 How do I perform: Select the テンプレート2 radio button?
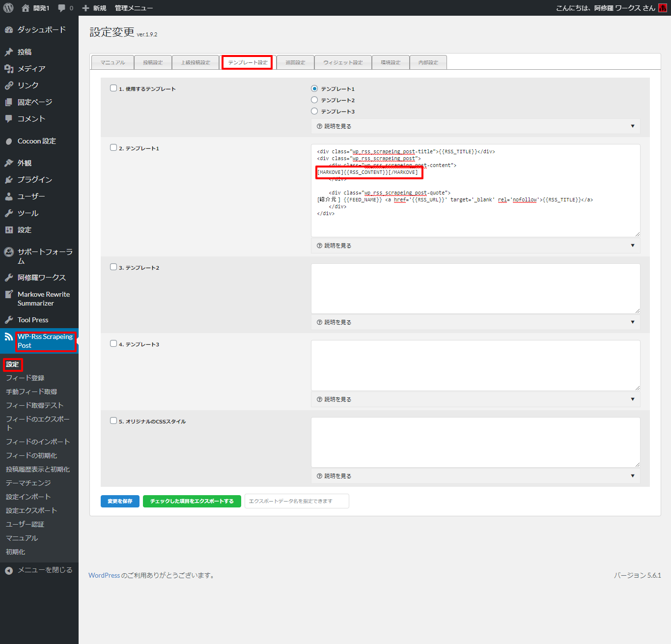pyautogui.click(x=314, y=100)
